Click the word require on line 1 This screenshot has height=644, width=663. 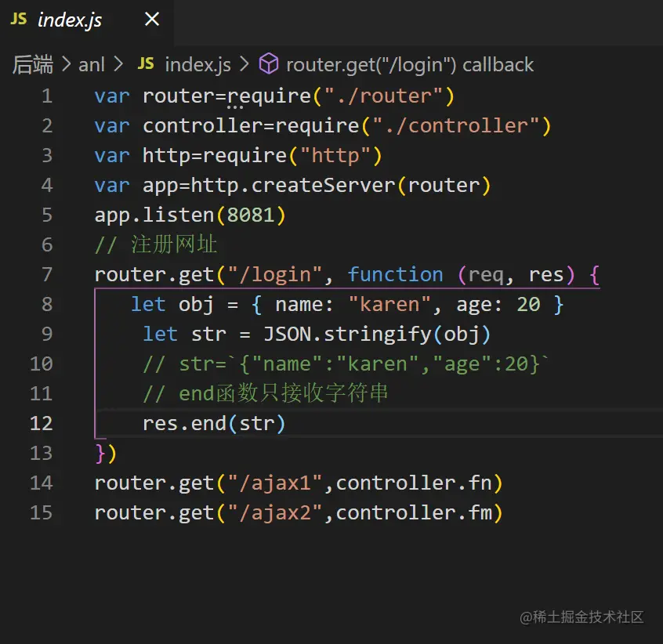270,96
